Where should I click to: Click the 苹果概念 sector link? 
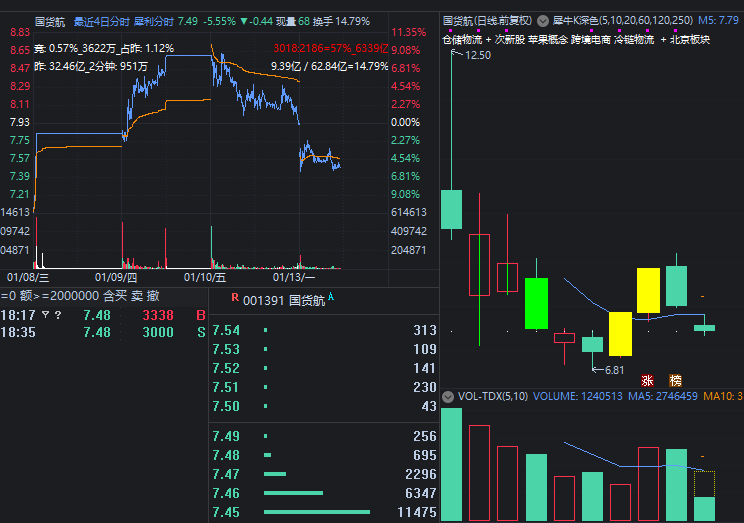[548, 39]
